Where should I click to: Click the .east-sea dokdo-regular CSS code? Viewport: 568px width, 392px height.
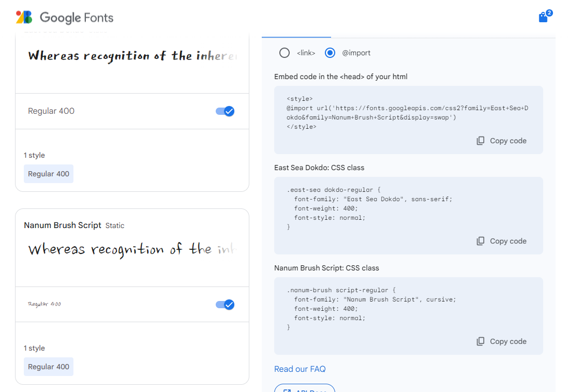(369, 208)
